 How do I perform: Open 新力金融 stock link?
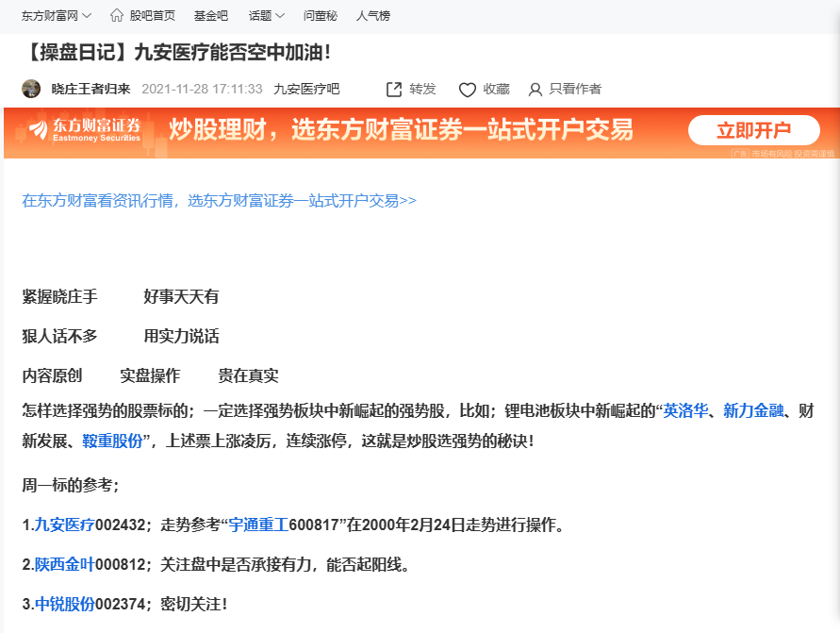pos(753,411)
